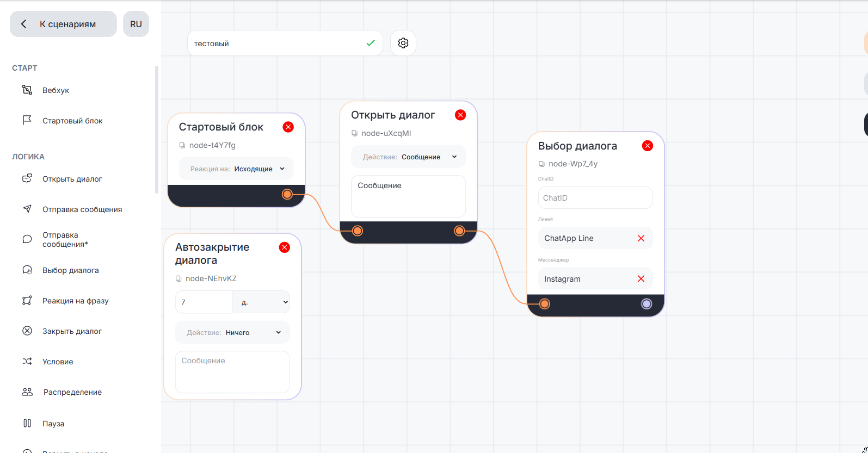This screenshot has width=868, height=453.
Task: Copy node ID node-Wp7_4y icon
Action: [x=541, y=164]
